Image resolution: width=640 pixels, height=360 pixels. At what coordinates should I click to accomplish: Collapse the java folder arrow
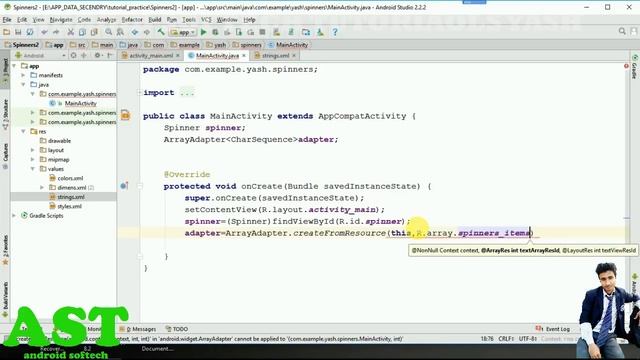point(23,84)
